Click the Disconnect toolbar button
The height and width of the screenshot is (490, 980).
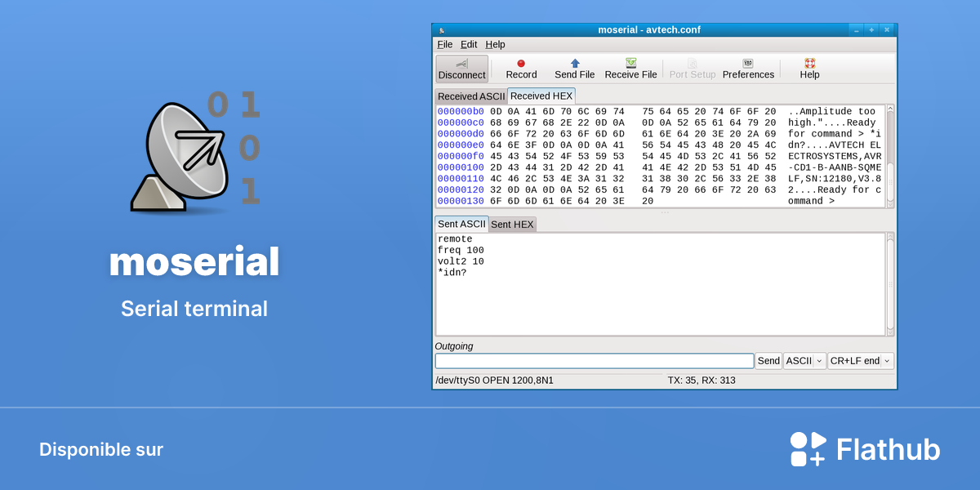(462, 69)
